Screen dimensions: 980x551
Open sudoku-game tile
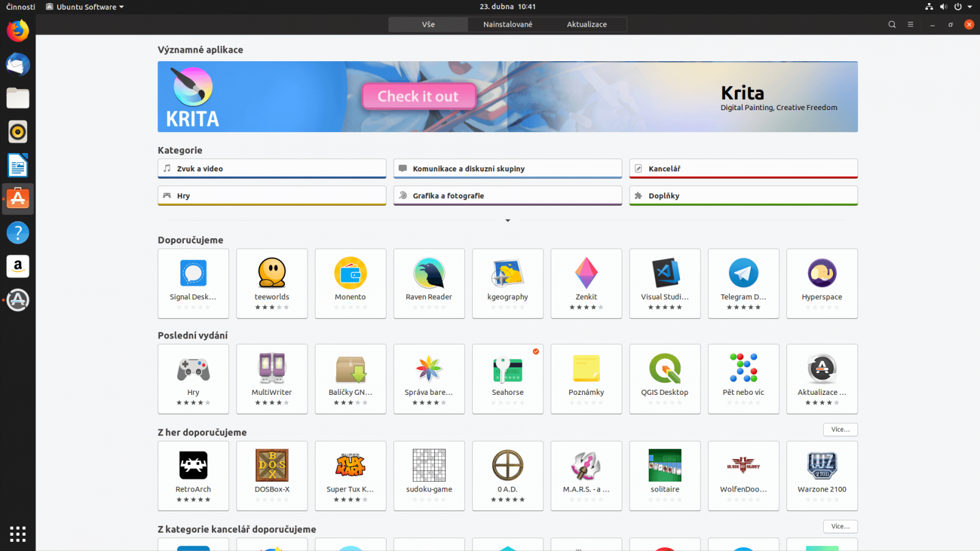(x=429, y=476)
